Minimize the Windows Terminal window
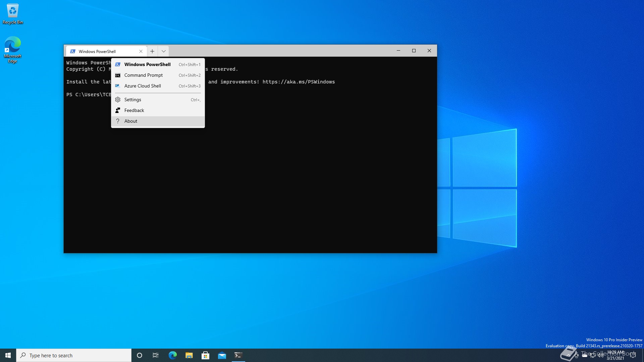 pyautogui.click(x=398, y=51)
